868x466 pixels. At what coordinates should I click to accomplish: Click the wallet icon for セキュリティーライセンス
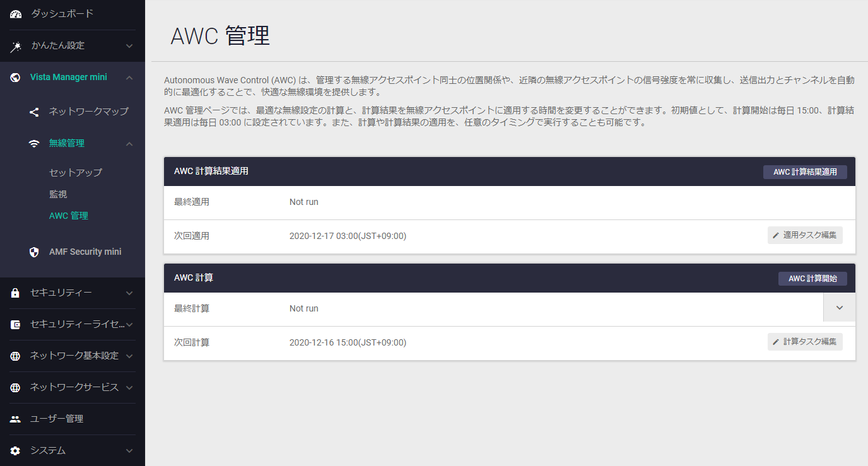(x=16, y=325)
